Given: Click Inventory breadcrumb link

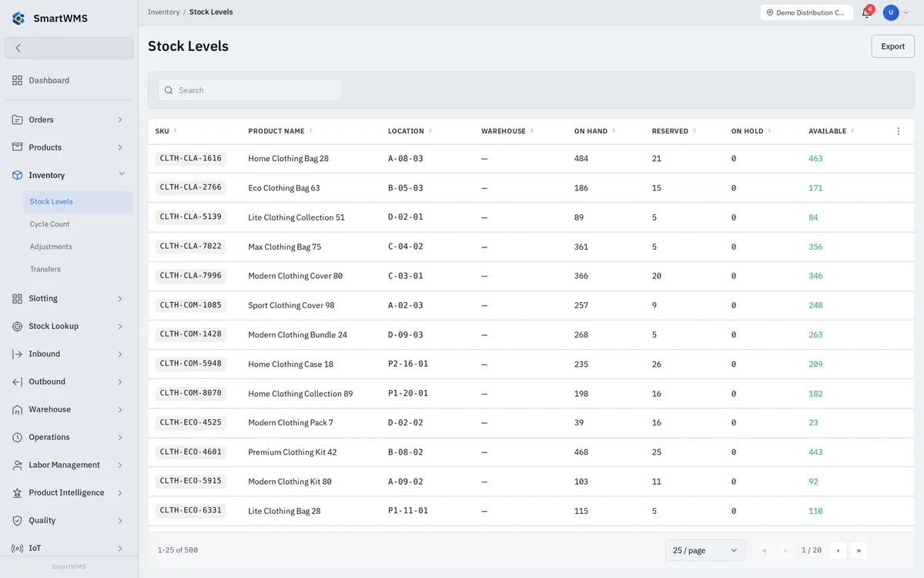Looking at the screenshot, I should coord(164,12).
